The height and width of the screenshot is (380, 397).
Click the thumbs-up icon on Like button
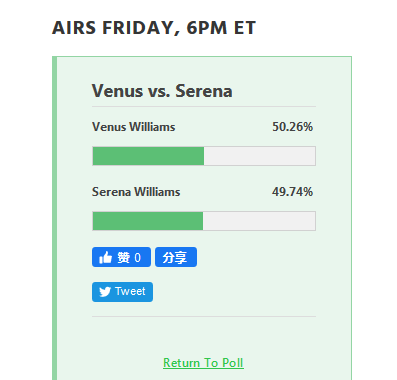click(x=105, y=257)
